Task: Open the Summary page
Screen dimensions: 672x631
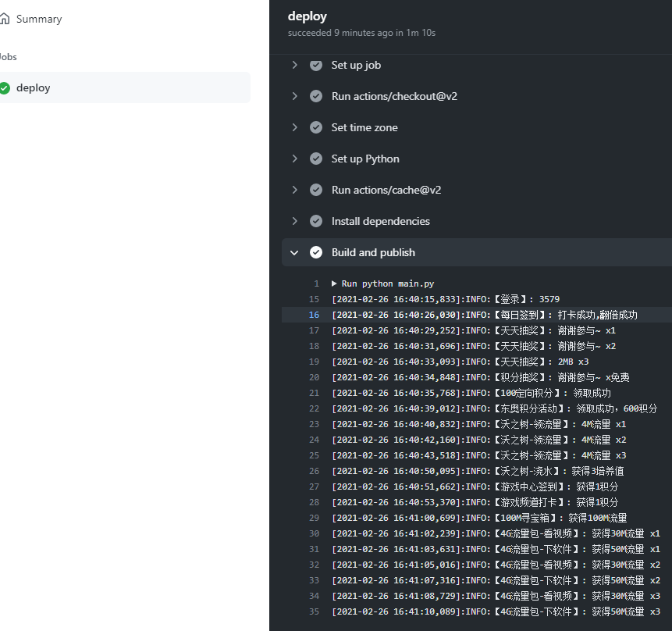Action: point(38,19)
